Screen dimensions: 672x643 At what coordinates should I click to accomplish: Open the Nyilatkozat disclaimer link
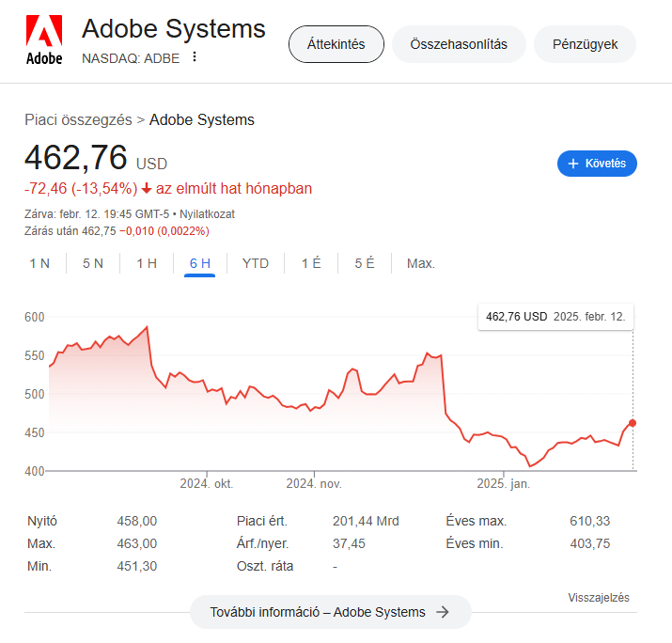click(207, 214)
